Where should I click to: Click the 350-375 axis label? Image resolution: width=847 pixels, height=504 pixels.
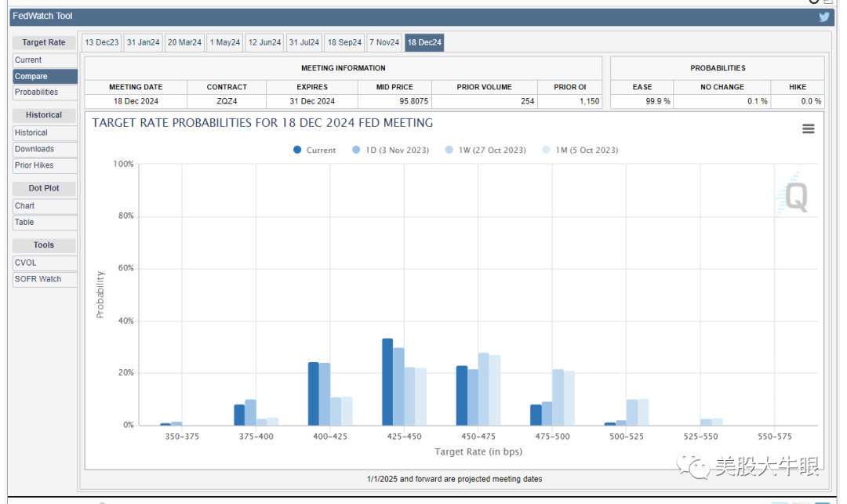click(x=182, y=437)
